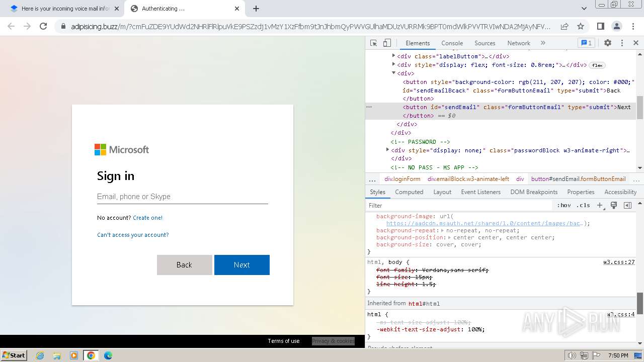Open the Terms of use link
644x362 pixels.
[283, 341]
